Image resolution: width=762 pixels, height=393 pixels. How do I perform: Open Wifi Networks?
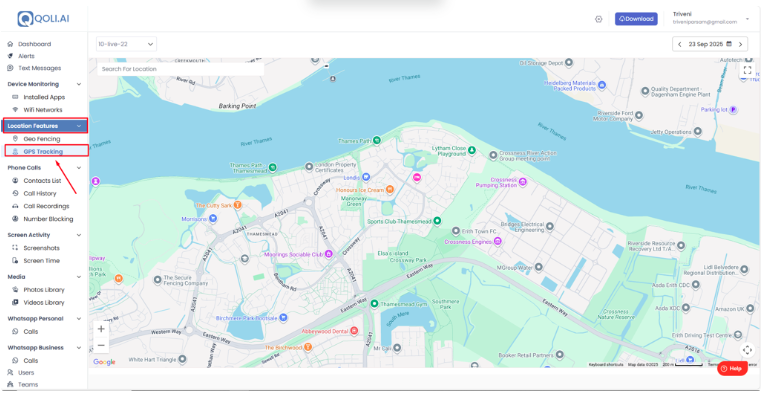(x=43, y=110)
